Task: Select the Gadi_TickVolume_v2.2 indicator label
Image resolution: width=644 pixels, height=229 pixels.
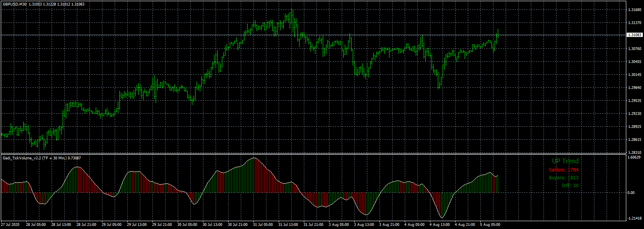Action: 42,158
